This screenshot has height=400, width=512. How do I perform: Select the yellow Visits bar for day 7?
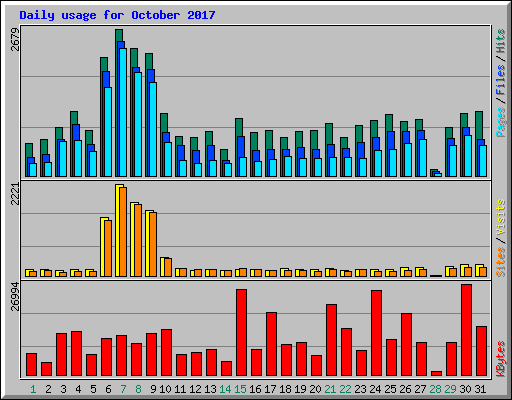pyautogui.click(x=119, y=230)
